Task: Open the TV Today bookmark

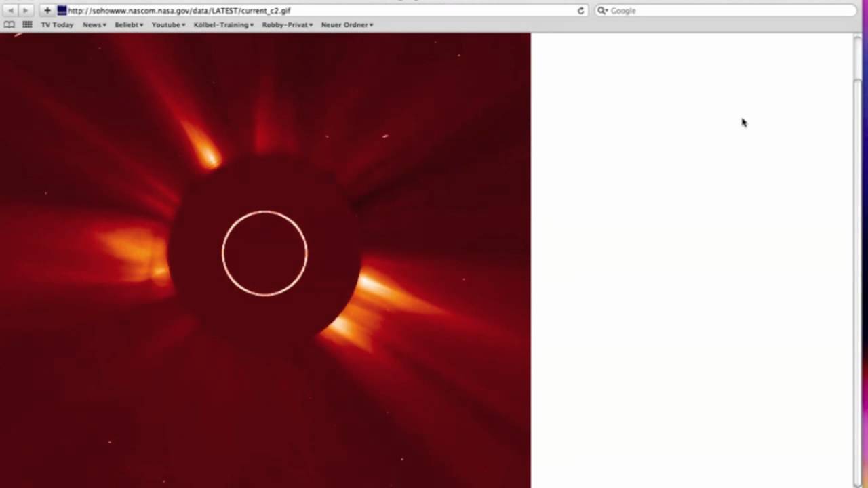Action: pyautogui.click(x=57, y=25)
